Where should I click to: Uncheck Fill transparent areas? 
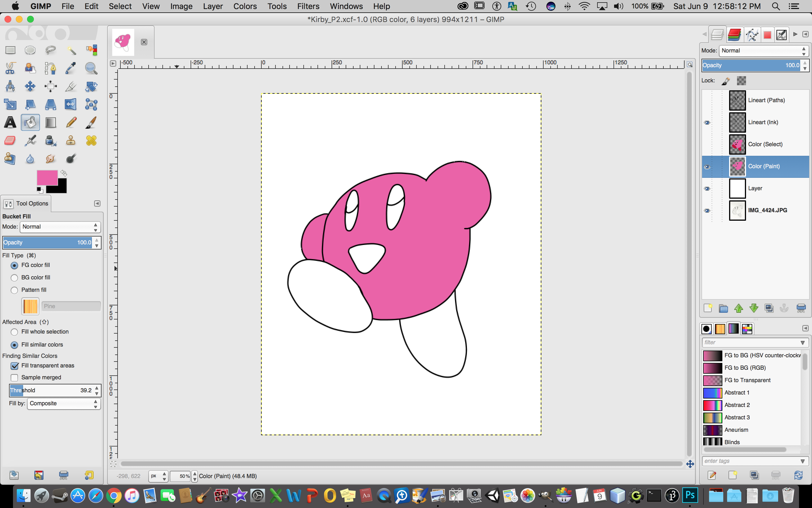(x=14, y=366)
